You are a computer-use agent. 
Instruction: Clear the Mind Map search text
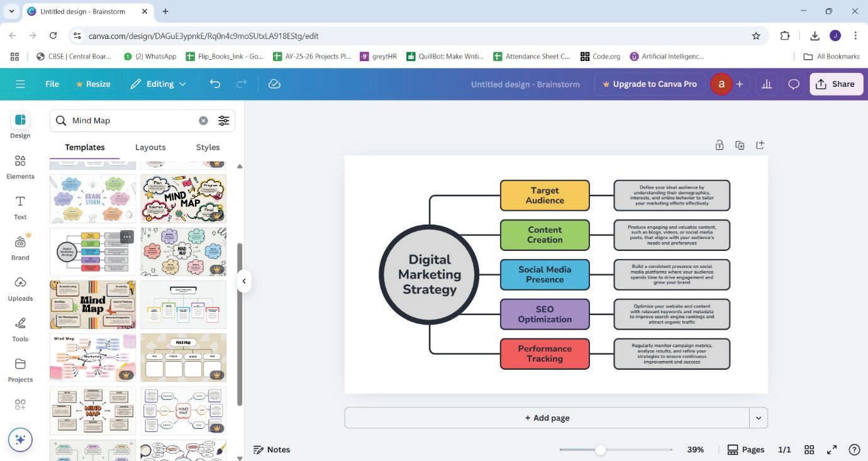coord(203,121)
